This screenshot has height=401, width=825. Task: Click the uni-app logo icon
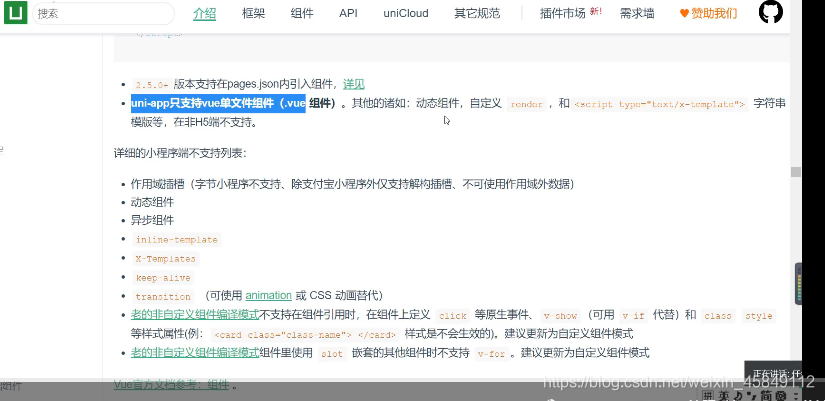click(x=15, y=13)
